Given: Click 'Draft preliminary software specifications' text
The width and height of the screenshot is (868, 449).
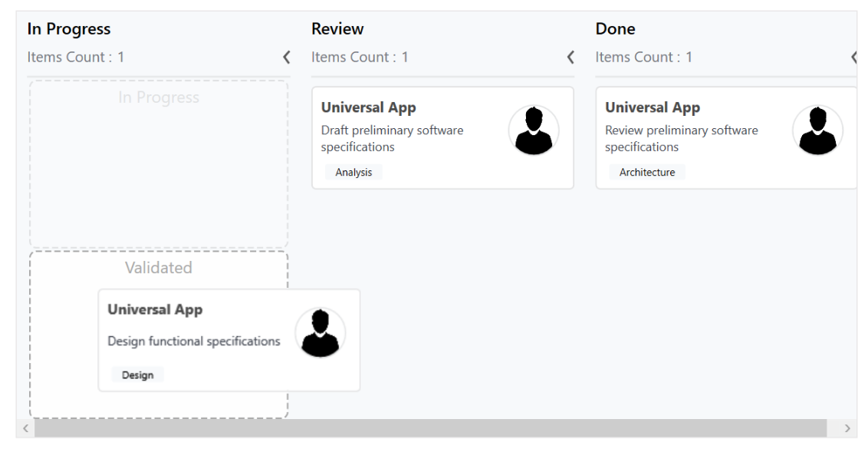Looking at the screenshot, I should tap(393, 139).
